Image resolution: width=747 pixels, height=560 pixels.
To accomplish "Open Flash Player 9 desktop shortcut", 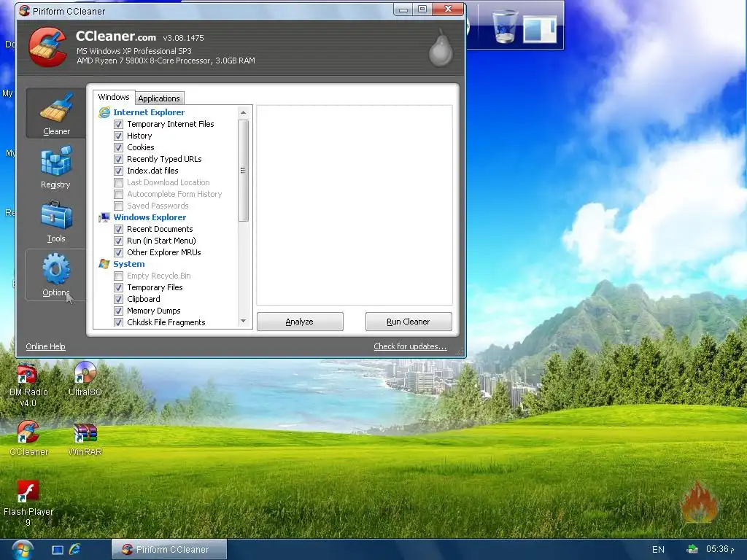I will tap(28, 504).
